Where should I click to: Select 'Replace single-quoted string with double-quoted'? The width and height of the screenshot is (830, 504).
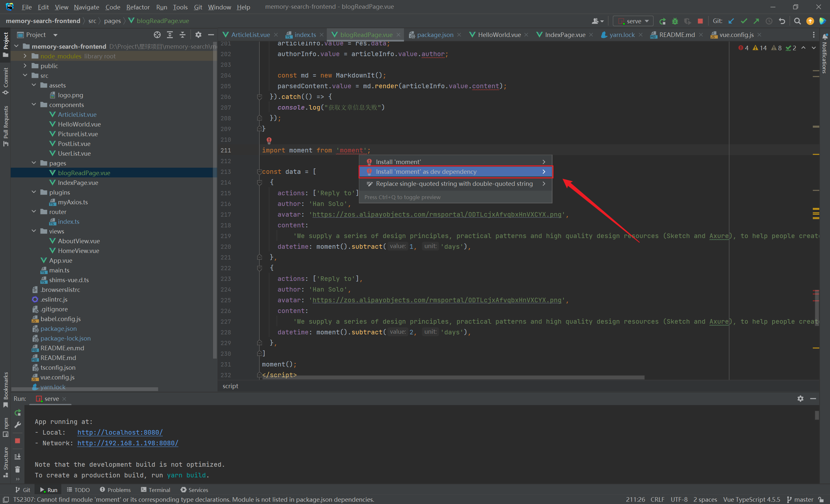(454, 183)
